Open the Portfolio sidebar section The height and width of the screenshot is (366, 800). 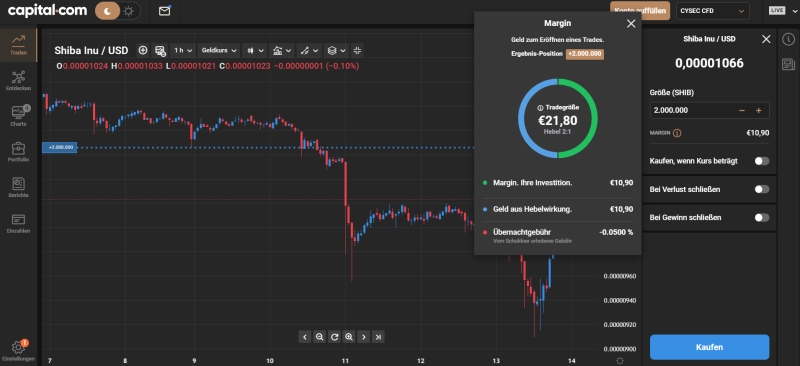point(18,152)
